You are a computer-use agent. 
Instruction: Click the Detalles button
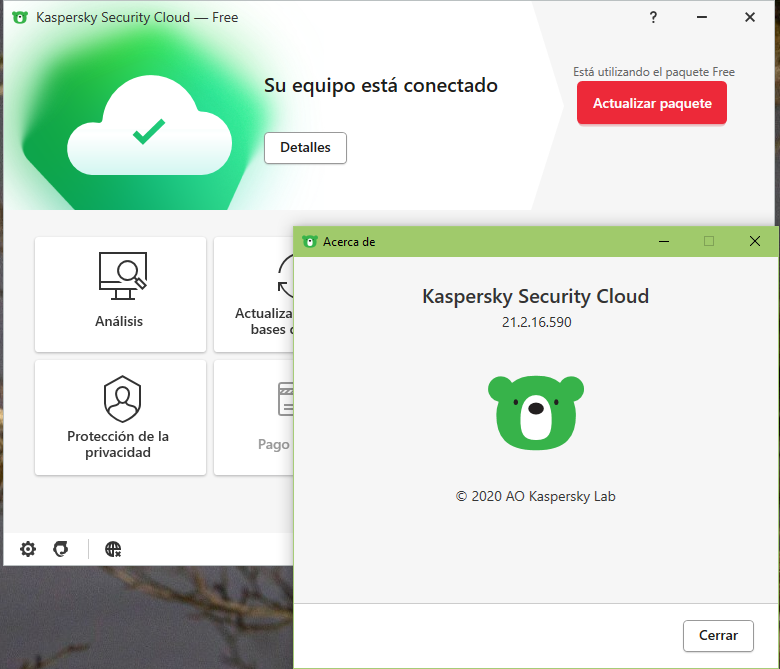(x=305, y=148)
